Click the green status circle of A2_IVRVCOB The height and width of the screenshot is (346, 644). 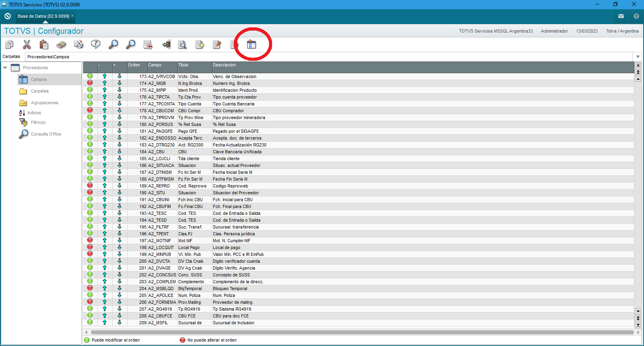point(90,76)
